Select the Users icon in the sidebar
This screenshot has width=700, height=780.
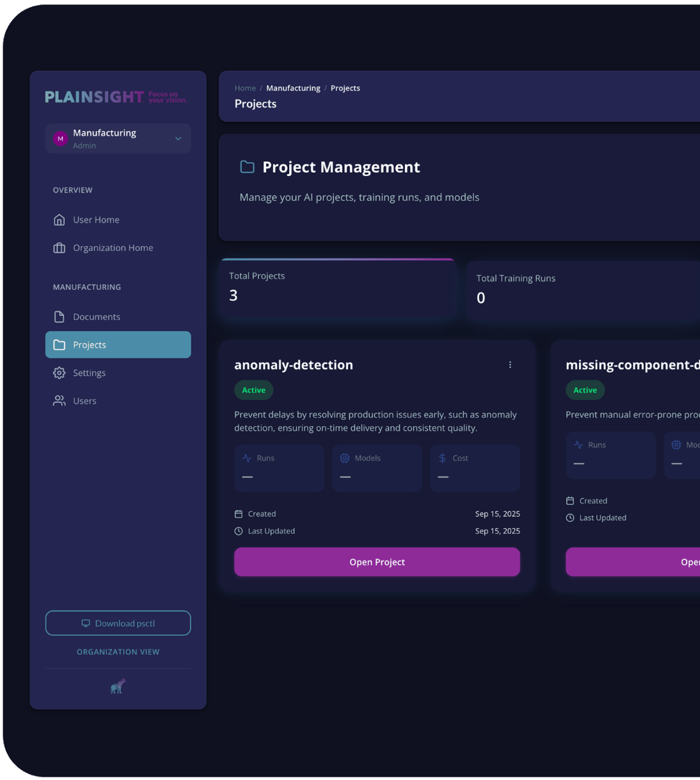pyautogui.click(x=59, y=401)
